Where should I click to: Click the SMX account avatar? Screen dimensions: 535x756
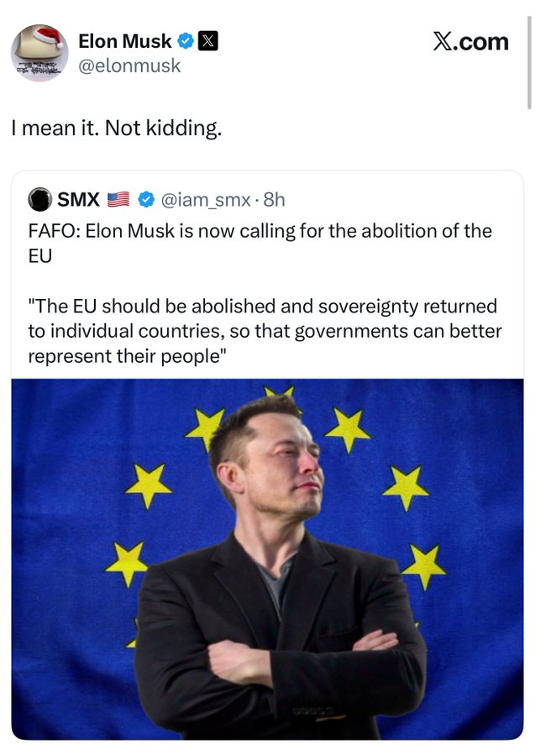[39, 199]
